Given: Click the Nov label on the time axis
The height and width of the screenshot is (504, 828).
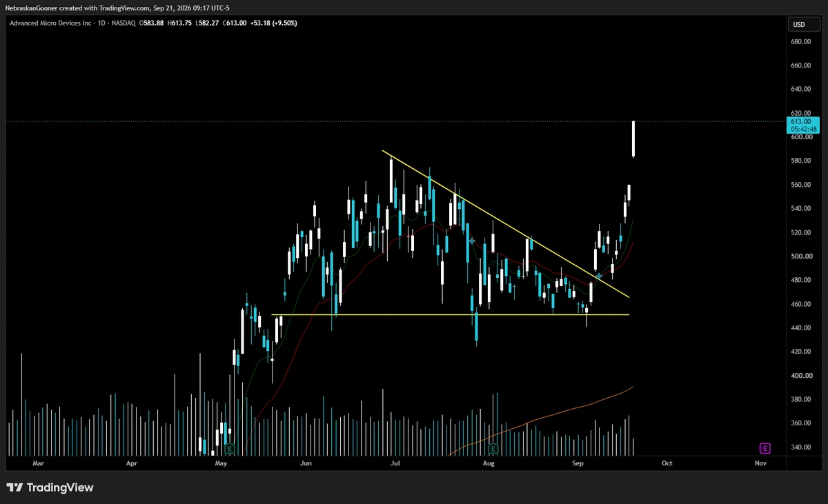Looking at the screenshot, I should 761,464.
